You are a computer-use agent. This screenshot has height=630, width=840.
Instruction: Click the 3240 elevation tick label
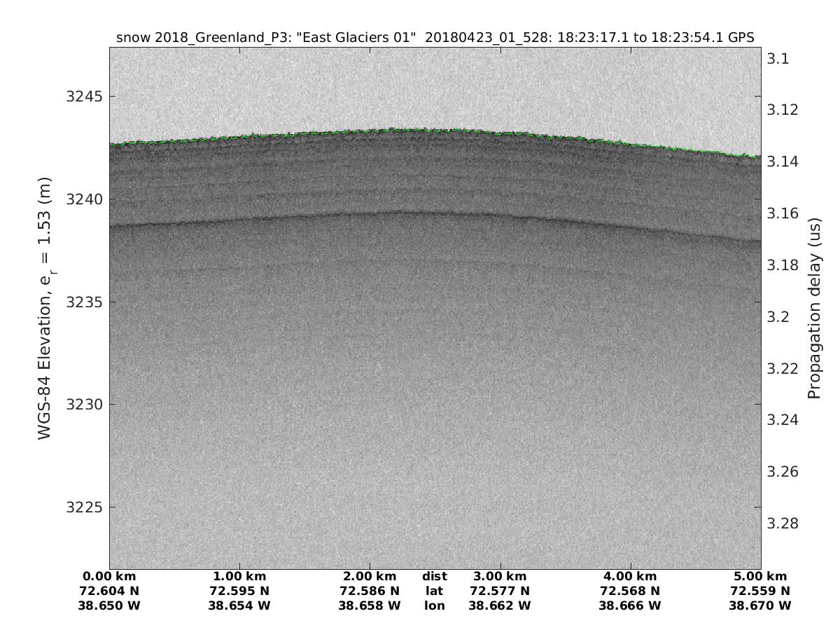click(82, 199)
